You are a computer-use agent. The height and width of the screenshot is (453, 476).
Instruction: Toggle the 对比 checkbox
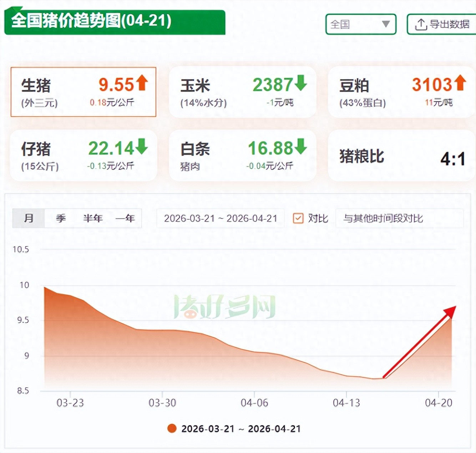coord(298,218)
